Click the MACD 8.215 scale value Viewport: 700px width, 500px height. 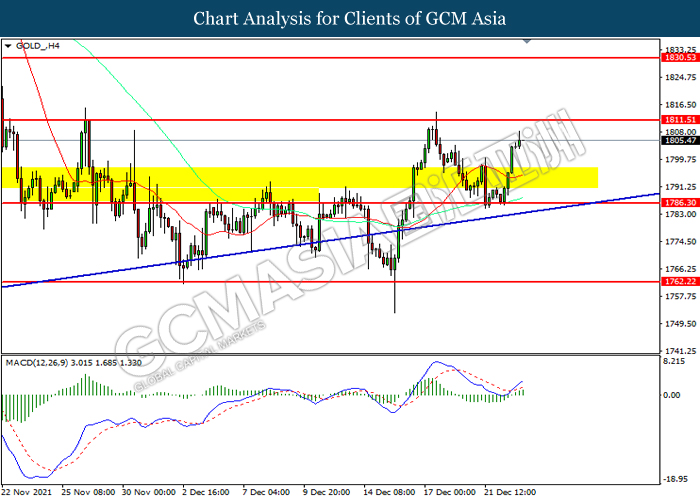click(674, 361)
